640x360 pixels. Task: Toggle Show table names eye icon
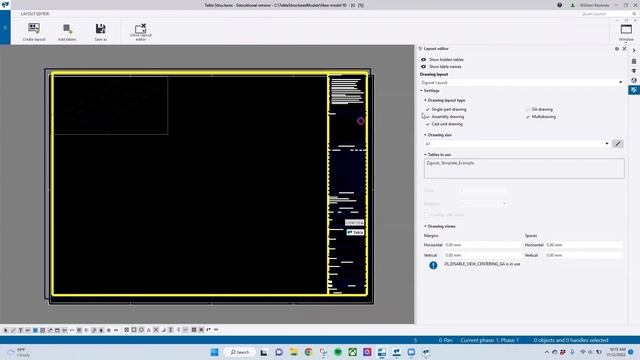tap(423, 67)
